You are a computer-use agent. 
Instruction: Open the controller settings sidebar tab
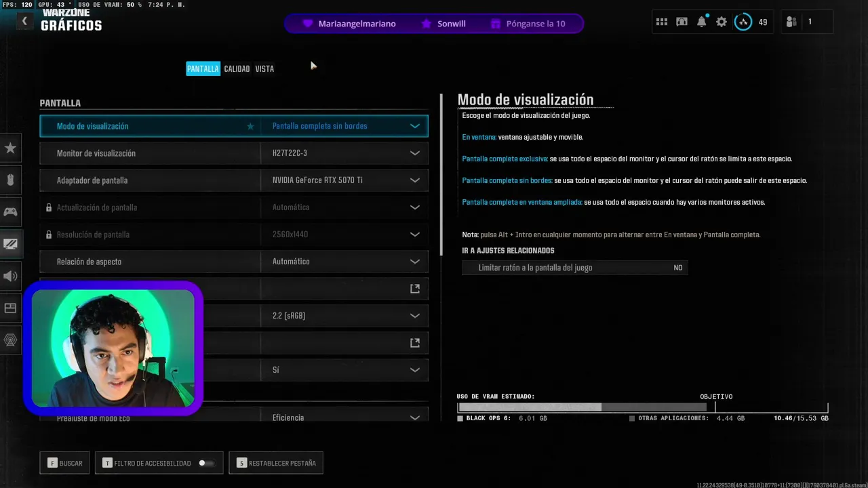(10, 211)
